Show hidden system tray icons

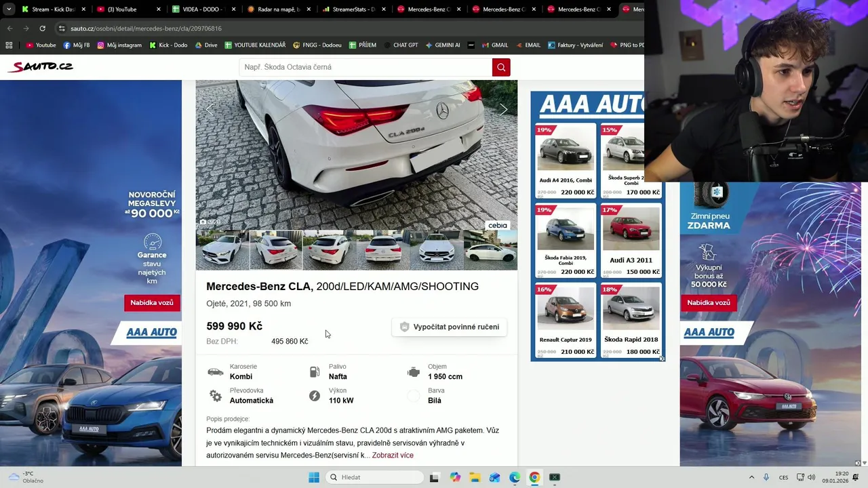click(751, 477)
